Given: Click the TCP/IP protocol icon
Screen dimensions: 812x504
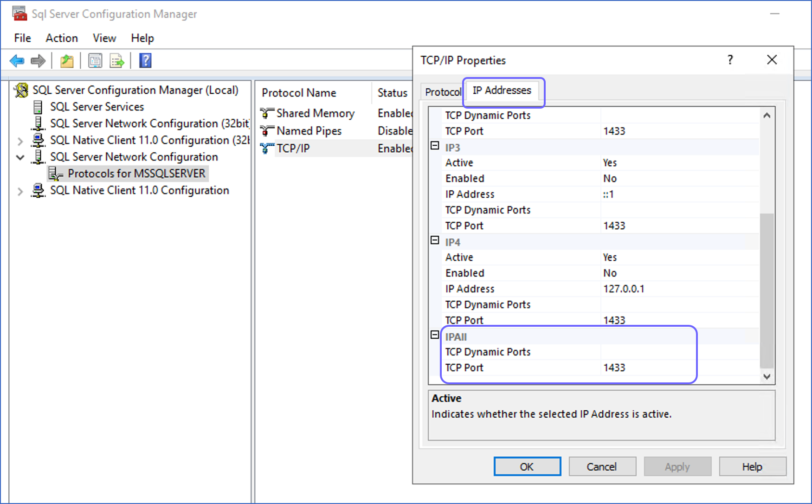Looking at the screenshot, I should click(x=267, y=149).
